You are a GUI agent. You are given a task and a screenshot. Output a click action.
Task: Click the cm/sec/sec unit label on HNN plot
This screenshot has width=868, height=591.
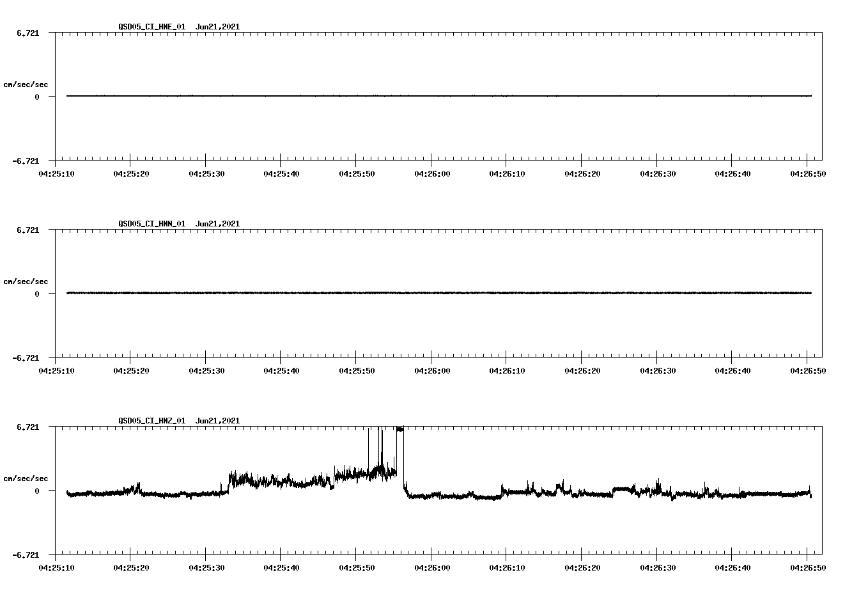[x=26, y=281]
